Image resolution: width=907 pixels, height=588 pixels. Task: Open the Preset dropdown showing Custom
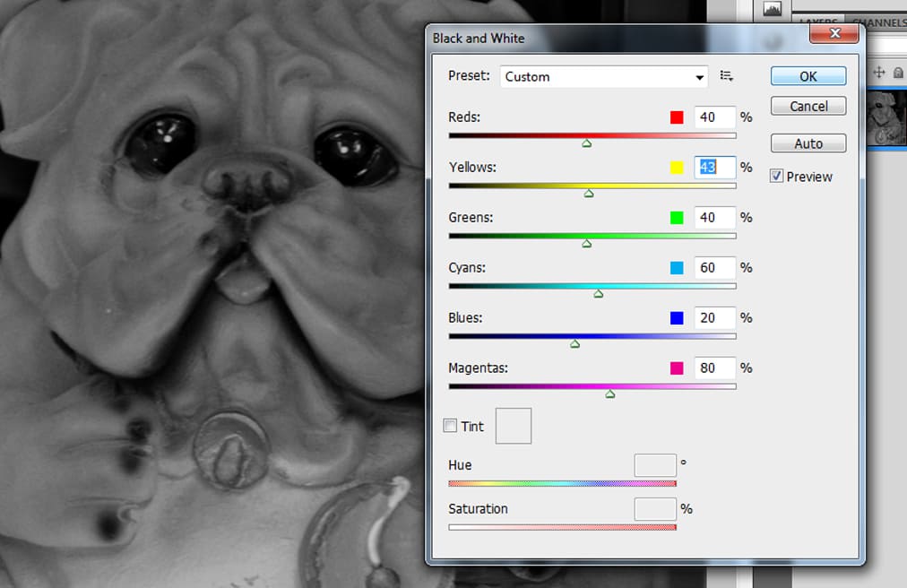(x=604, y=77)
